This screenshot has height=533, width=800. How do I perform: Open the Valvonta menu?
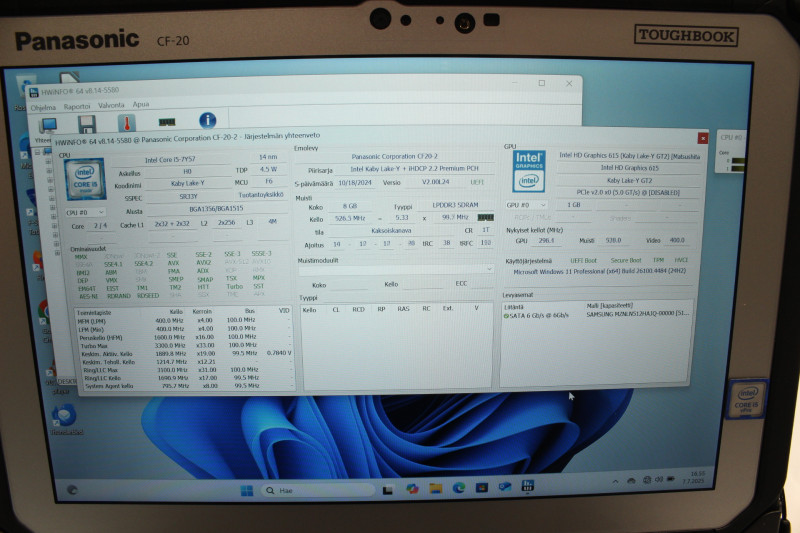tap(111, 106)
